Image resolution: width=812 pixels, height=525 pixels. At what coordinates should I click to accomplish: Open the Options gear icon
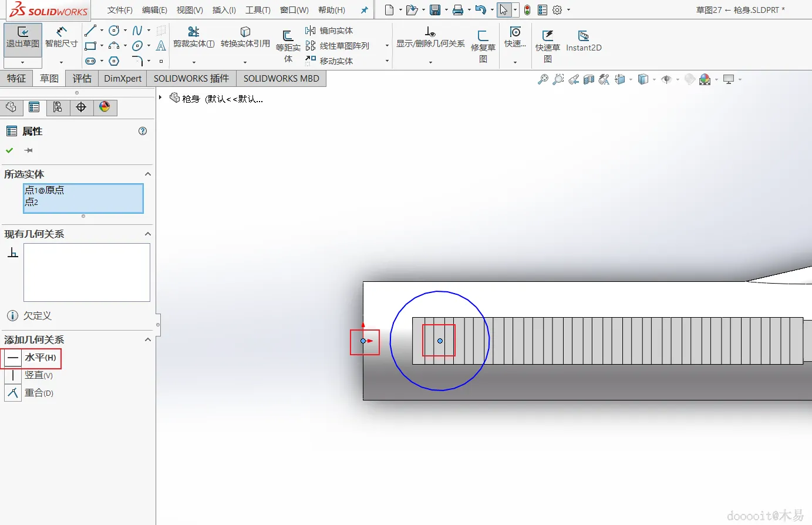557,10
